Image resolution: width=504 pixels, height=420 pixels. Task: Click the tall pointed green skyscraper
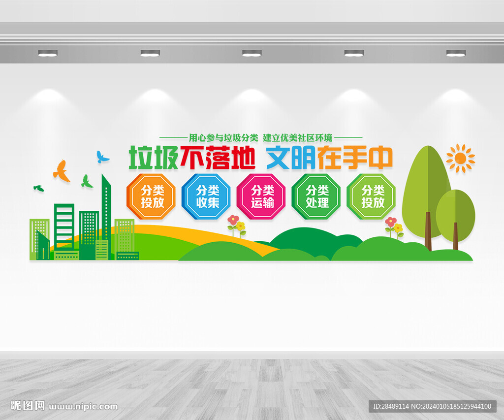click(106, 216)
